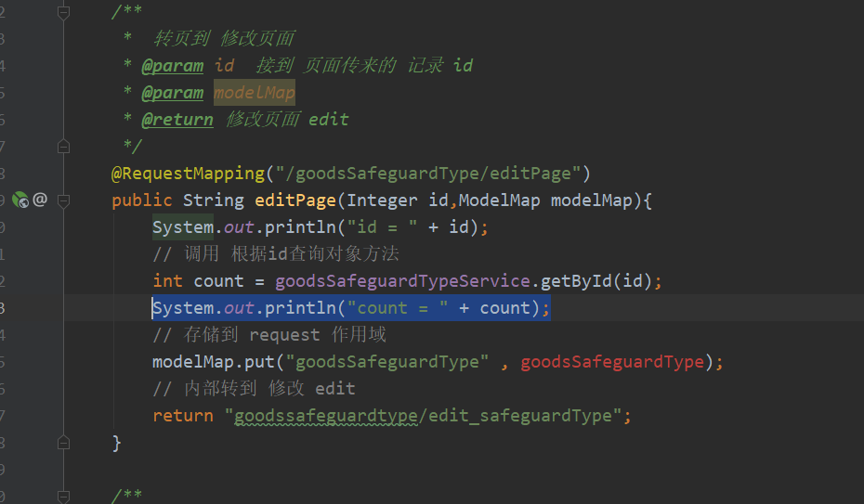Click edit_safeguardType in return string
This screenshot has height=504, width=864.
tap(520, 416)
